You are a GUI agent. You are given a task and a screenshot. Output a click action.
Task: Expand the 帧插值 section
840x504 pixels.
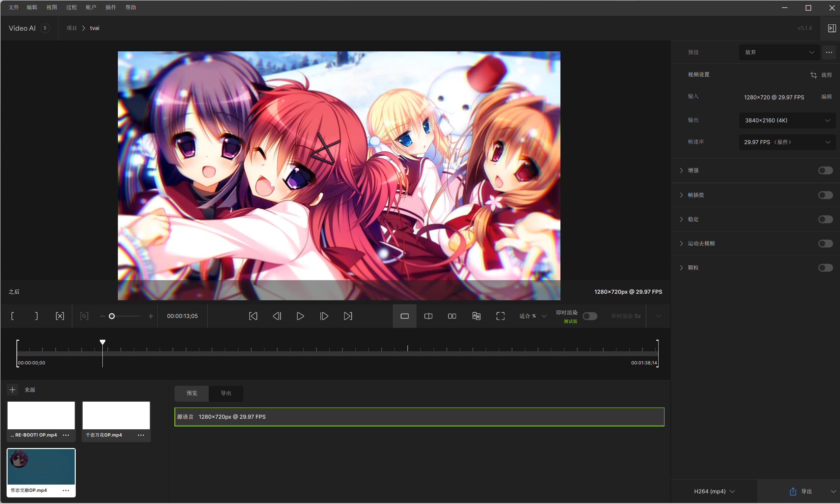click(x=681, y=195)
